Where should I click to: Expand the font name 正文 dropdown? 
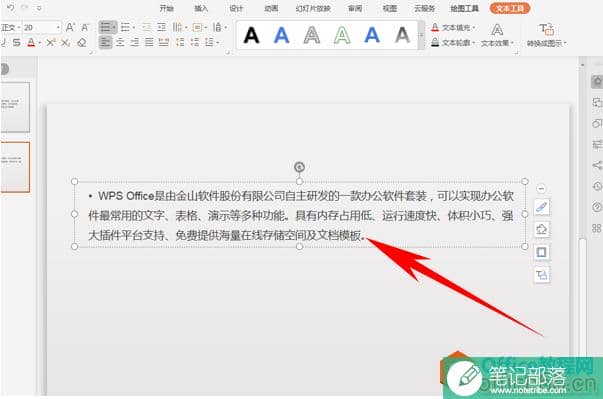click(18, 28)
